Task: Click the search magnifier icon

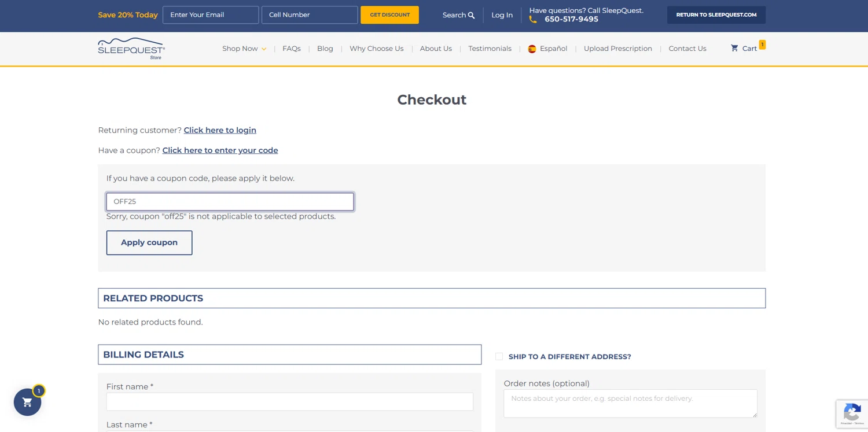Action: coord(471,16)
